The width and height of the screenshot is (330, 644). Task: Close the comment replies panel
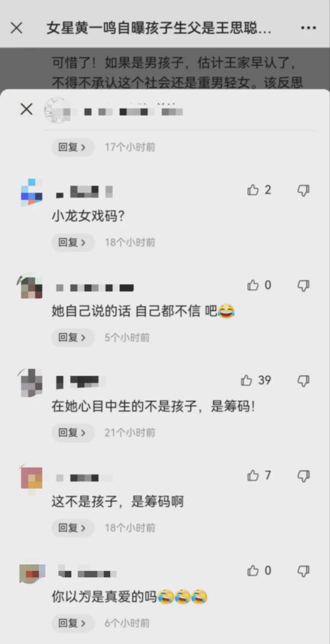click(26, 109)
